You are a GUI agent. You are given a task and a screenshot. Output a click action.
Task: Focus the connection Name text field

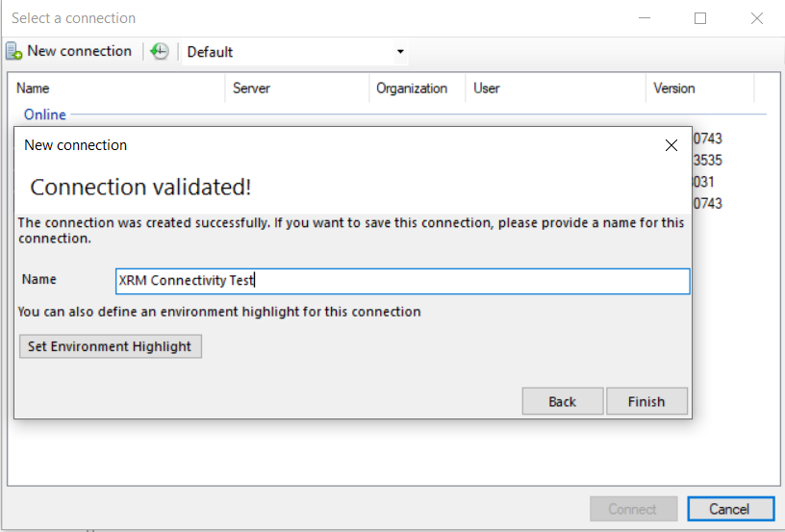402,281
